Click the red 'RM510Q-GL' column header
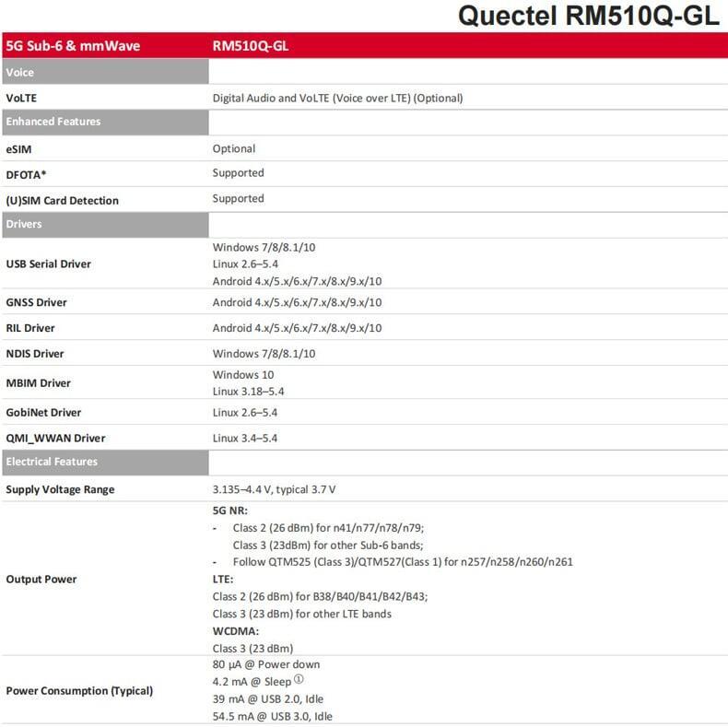Image resolution: width=728 pixels, height=727 pixels. (251, 46)
